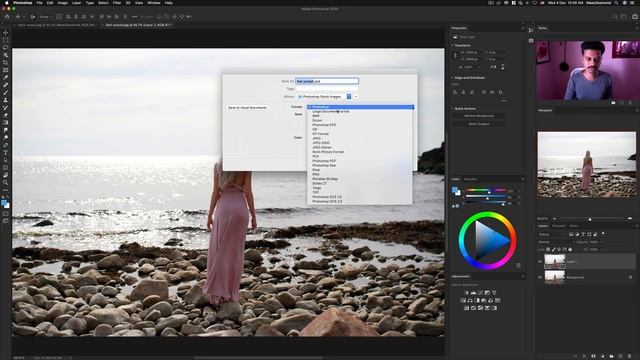Select the Brush tool
Viewport: 640px width, 360px height.
point(5,93)
